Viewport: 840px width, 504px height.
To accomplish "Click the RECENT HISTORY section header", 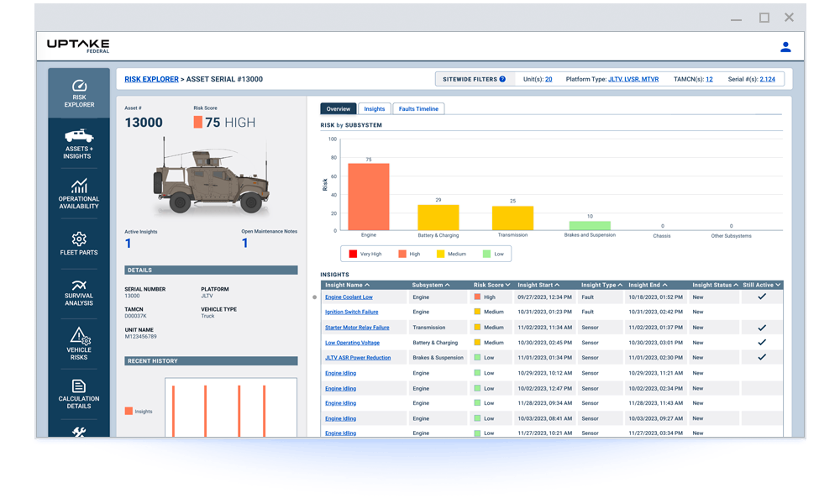I will pyautogui.click(x=211, y=361).
